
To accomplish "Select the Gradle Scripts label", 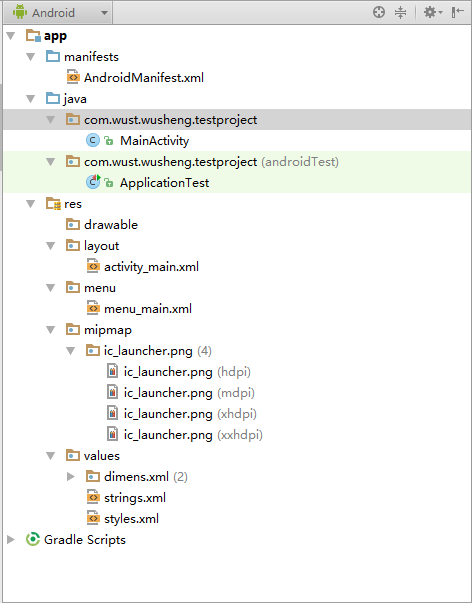I will pos(85,540).
